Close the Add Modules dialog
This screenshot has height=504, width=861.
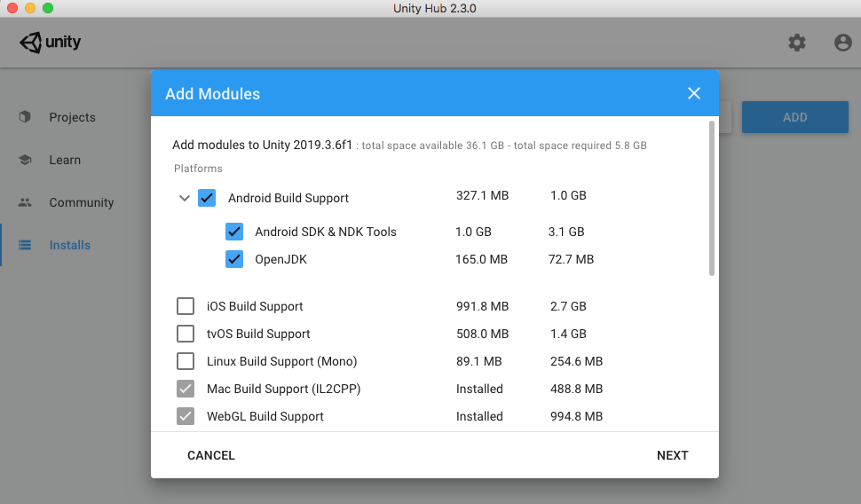click(x=694, y=94)
